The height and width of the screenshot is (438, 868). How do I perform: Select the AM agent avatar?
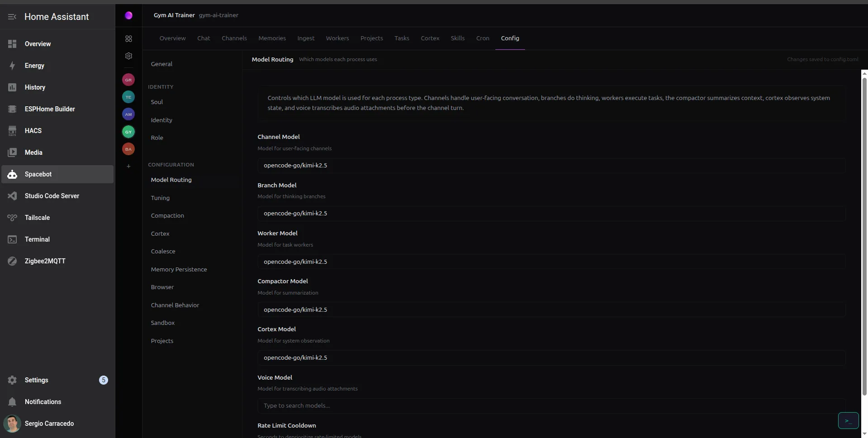(128, 114)
